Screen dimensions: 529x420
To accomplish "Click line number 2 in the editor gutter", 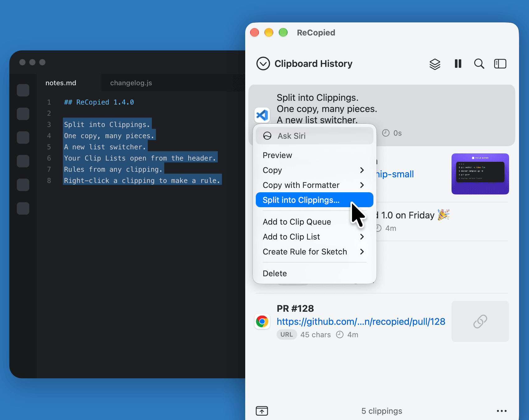I will tap(49, 114).
